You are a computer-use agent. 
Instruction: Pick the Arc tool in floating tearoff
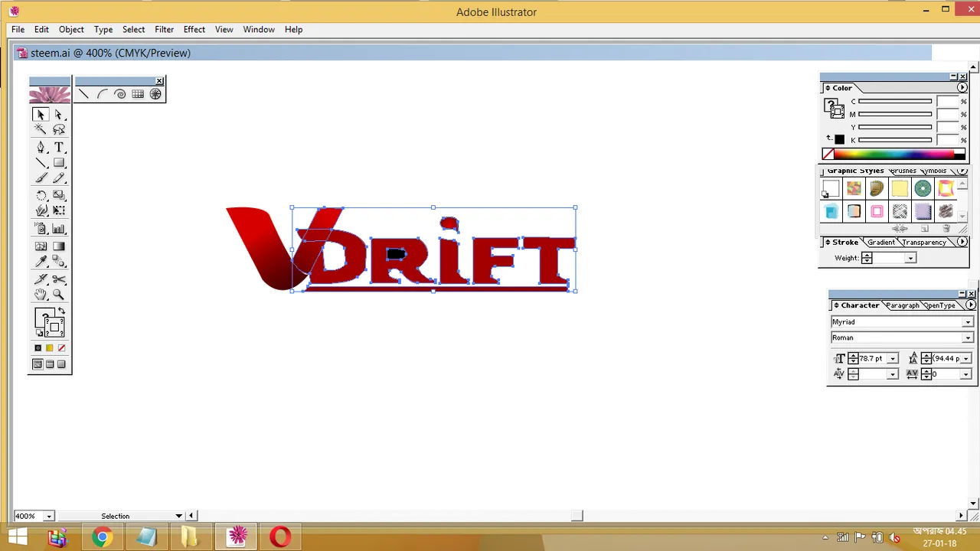[102, 94]
